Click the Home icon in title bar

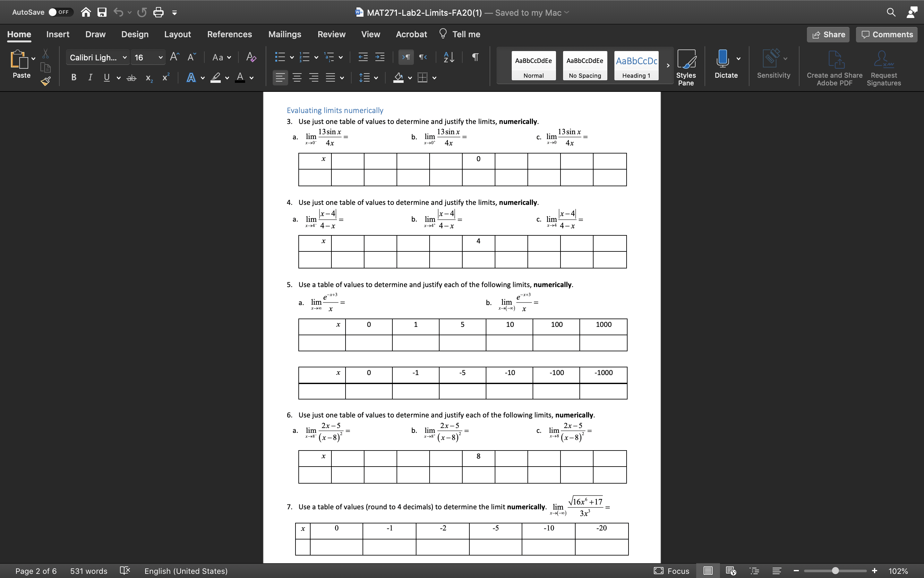(86, 12)
